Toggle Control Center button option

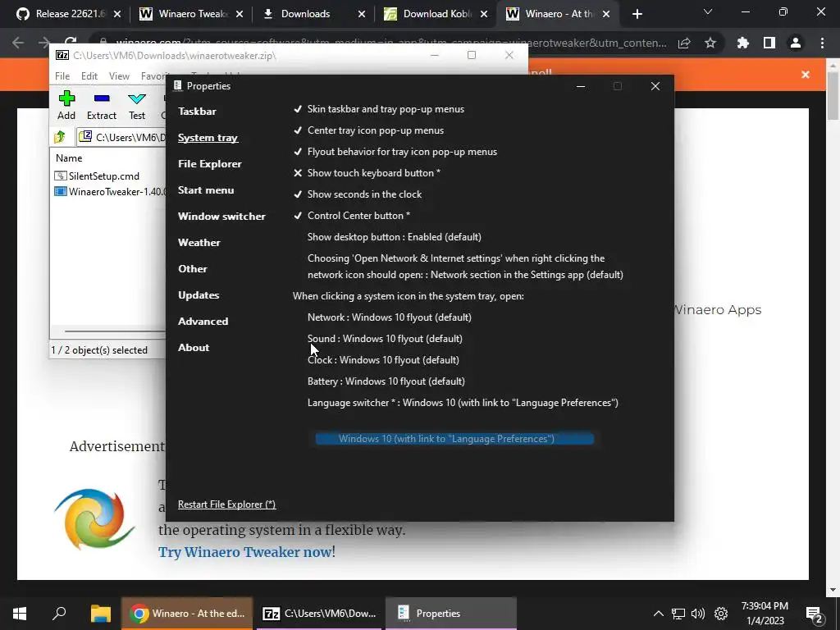pos(351,216)
